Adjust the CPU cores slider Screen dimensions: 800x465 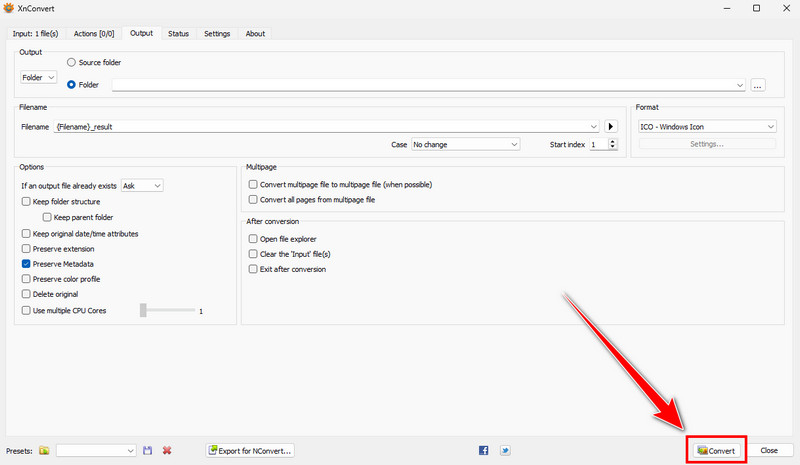point(144,311)
